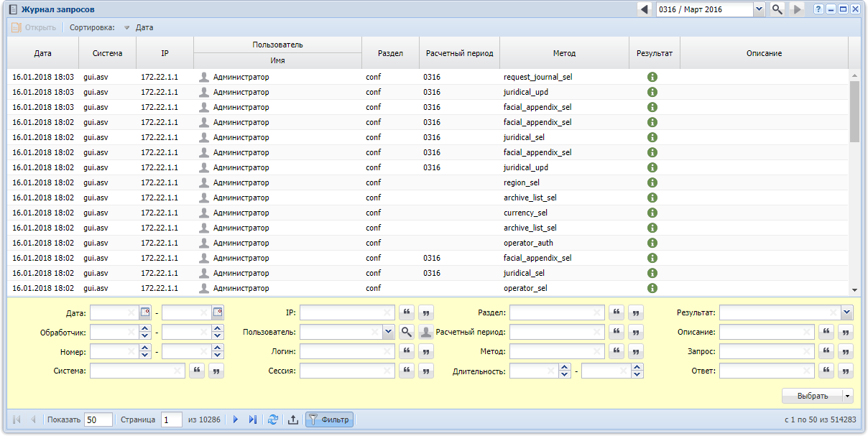Viewport: 868px width, 436px height.
Task: Sort by Описание column header
Action: 764,53
